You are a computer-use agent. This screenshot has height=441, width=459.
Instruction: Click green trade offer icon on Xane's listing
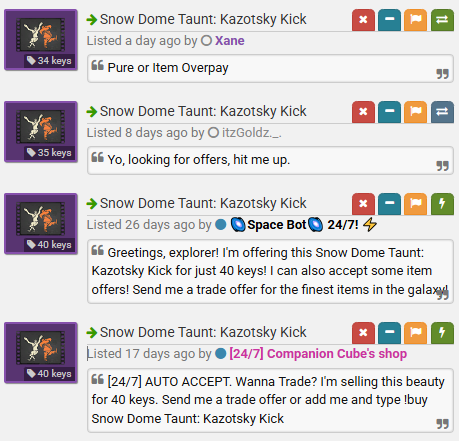pyautogui.click(x=442, y=20)
